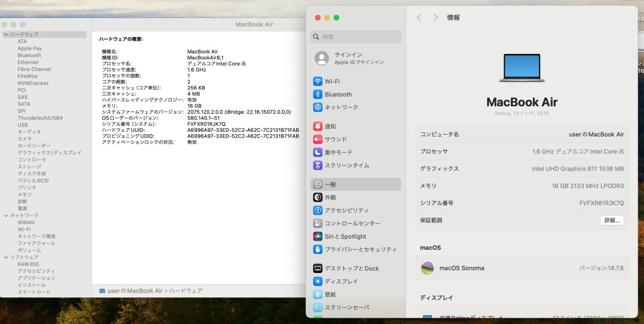This screenshot has width=644, height=324.
Task: Open スクリーンセーバ icon
Action: tap(318, 307)
